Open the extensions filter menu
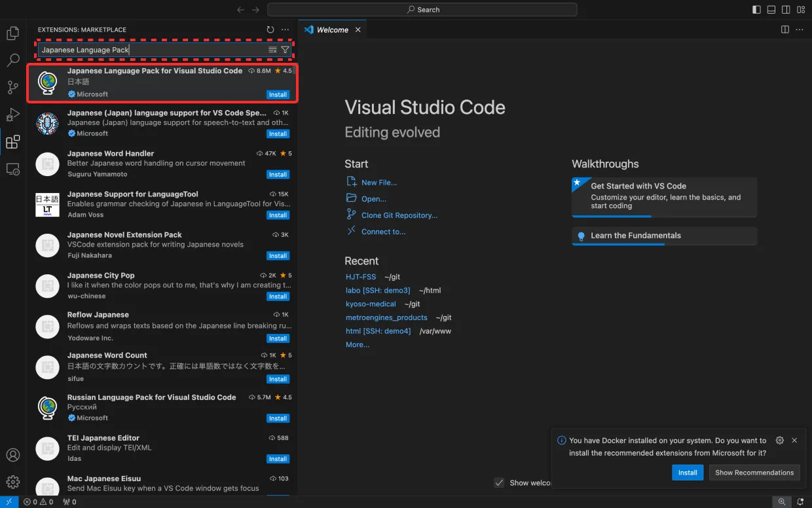 (x=285, y=50)
